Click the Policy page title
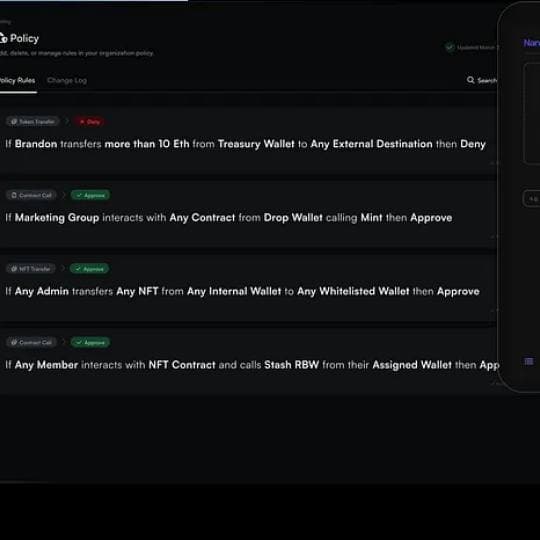The height and width of the screenshot is (540, 540). (24, 38)
